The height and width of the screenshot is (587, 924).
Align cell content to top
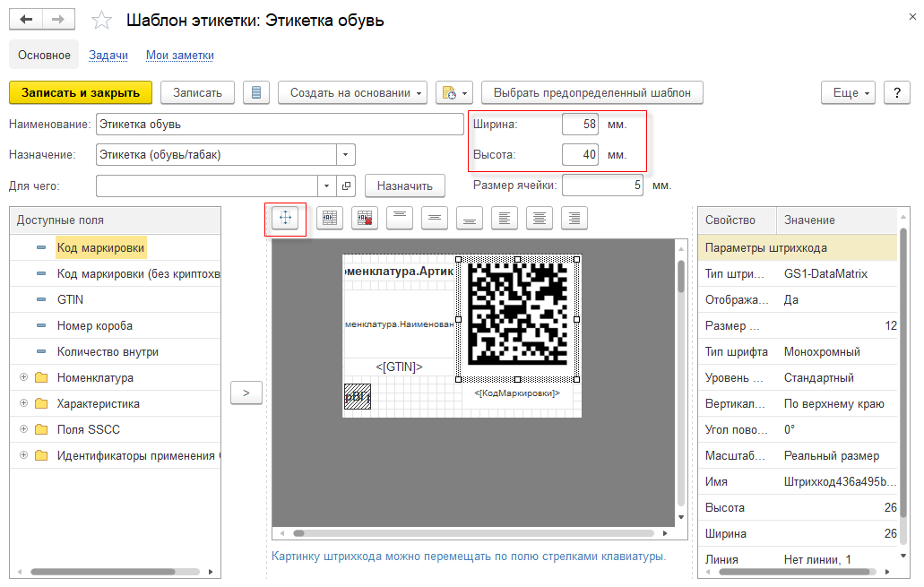tap(400, 218)
